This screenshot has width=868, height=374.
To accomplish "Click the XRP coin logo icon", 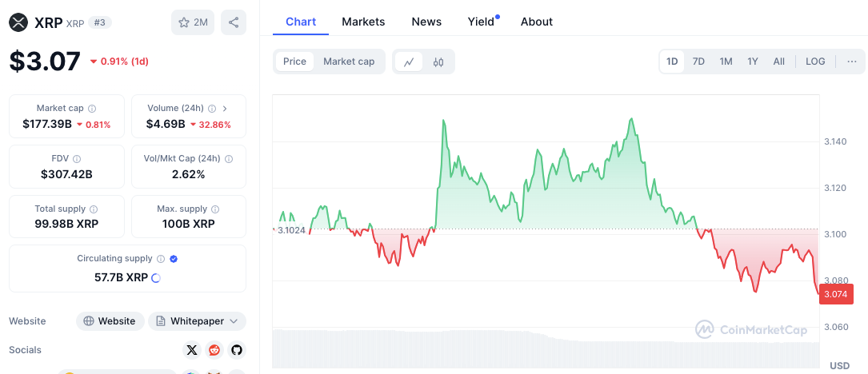I will tap(19, 22).
